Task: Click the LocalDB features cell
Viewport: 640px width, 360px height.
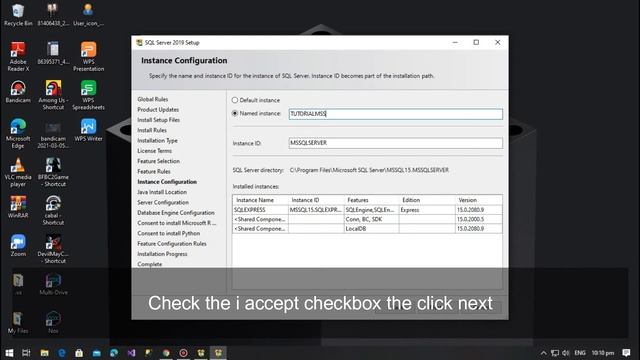Action: (371, 229)
